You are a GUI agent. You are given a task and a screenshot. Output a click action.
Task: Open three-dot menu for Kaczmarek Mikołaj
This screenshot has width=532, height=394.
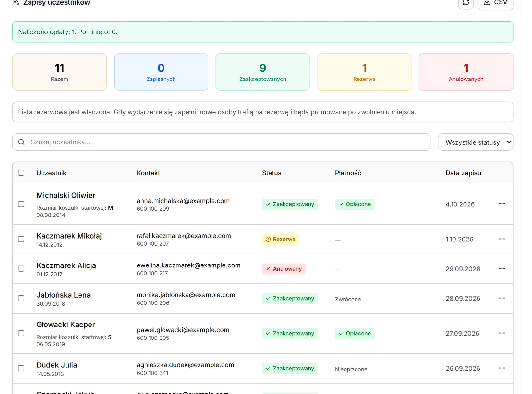point(502,239)
